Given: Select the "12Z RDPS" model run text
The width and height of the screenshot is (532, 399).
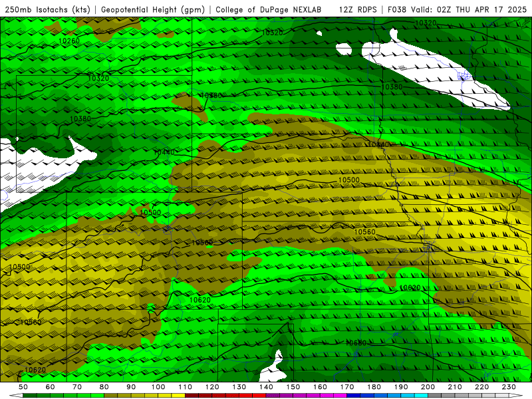Looking at the screenshot, I should [358, 9].
